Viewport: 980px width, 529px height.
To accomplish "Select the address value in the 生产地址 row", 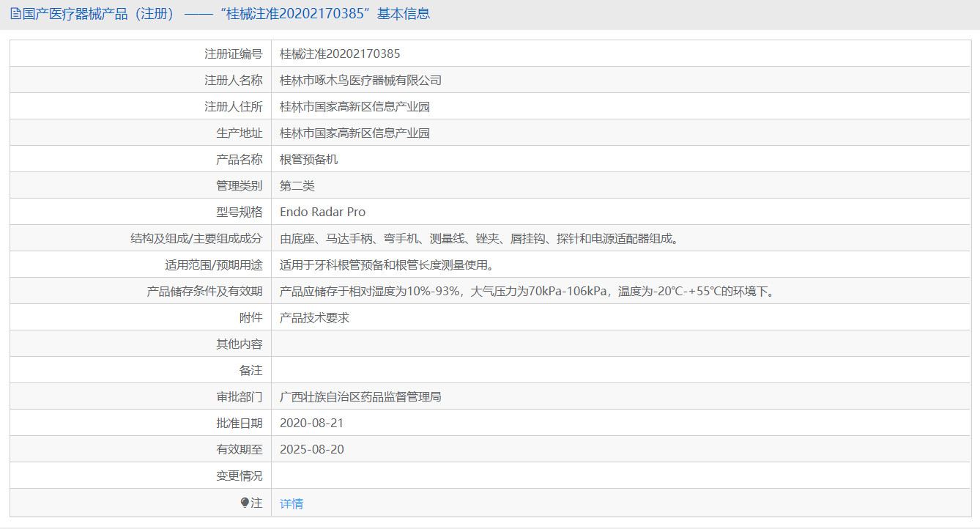I will click(x=355, y=133).
